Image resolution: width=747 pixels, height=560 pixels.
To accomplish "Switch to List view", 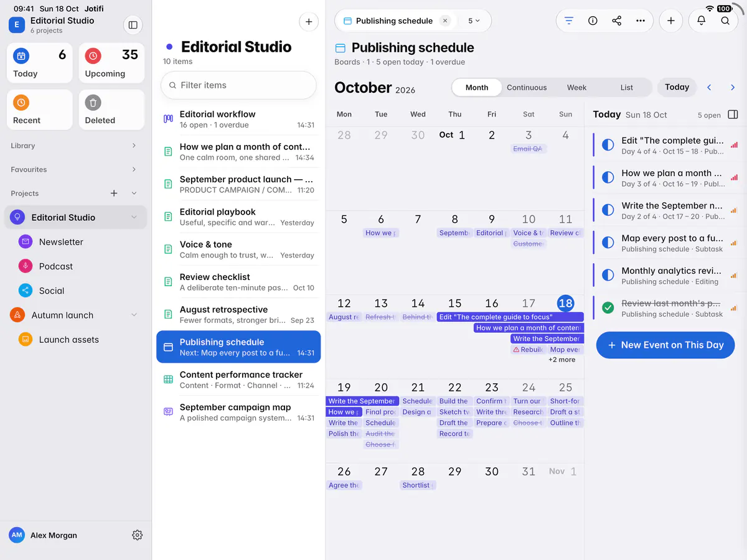I will coord(627,87).
